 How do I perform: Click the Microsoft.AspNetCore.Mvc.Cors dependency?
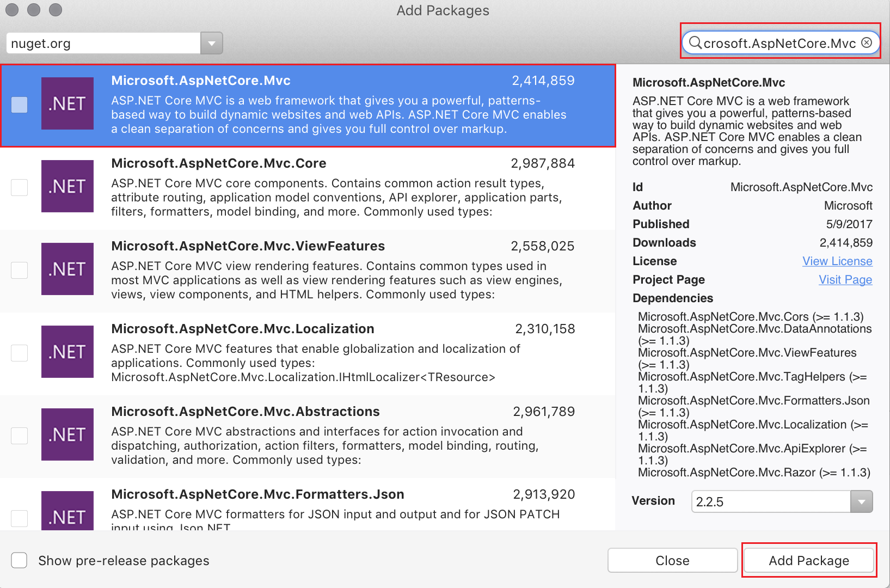(x=751, y=317)
